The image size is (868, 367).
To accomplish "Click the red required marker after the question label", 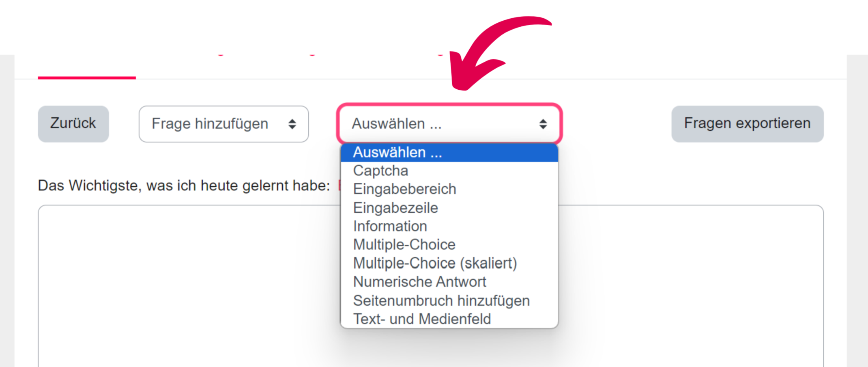I will 339,186.
